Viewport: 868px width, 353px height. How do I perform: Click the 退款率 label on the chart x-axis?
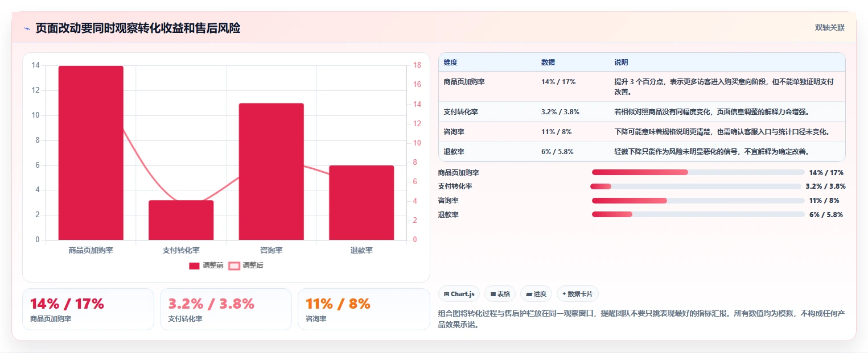tap(361, 250)
